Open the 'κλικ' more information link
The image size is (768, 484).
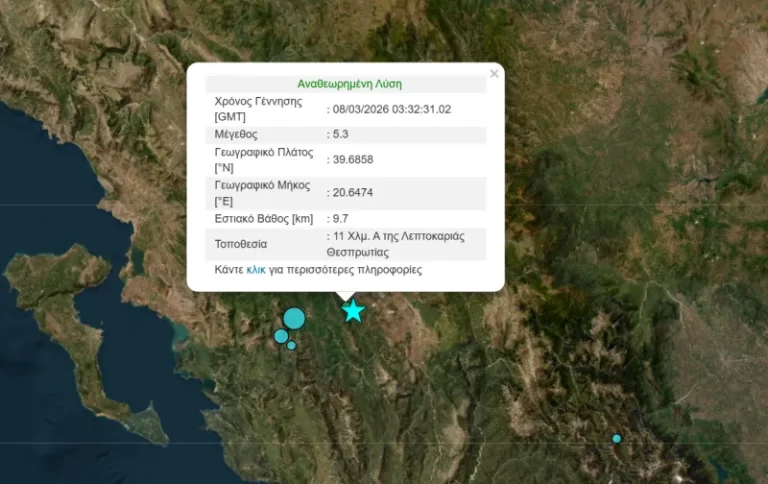pos(256,270)
